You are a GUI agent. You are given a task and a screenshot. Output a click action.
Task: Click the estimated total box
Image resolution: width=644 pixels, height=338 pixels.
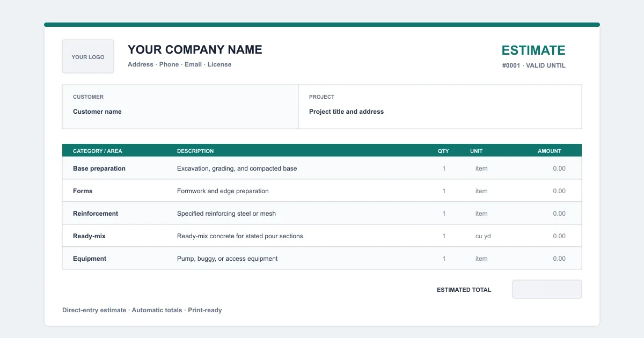[547, 289]
